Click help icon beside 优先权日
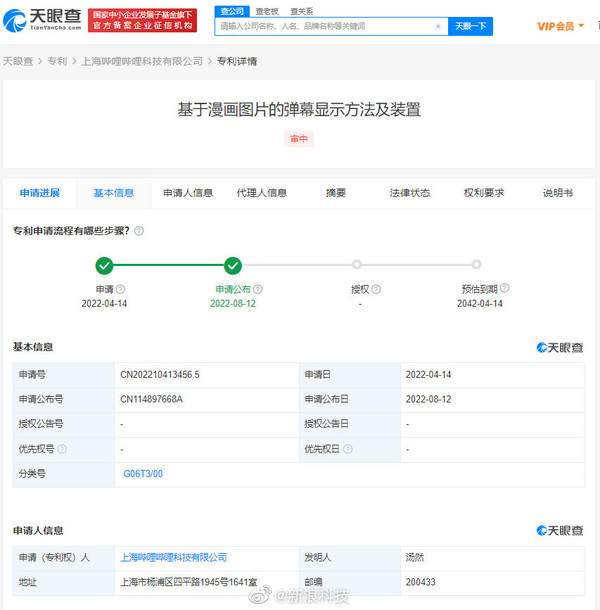 348,449
